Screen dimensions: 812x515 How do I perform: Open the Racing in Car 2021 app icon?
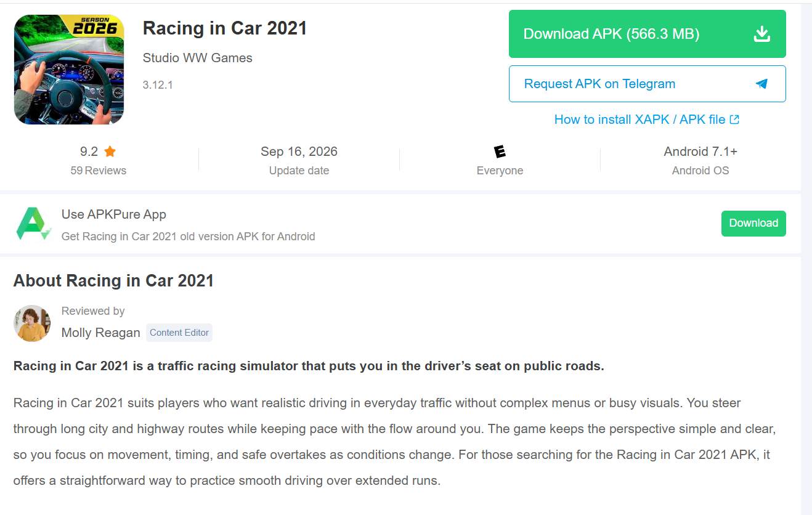tap(69, 70)
